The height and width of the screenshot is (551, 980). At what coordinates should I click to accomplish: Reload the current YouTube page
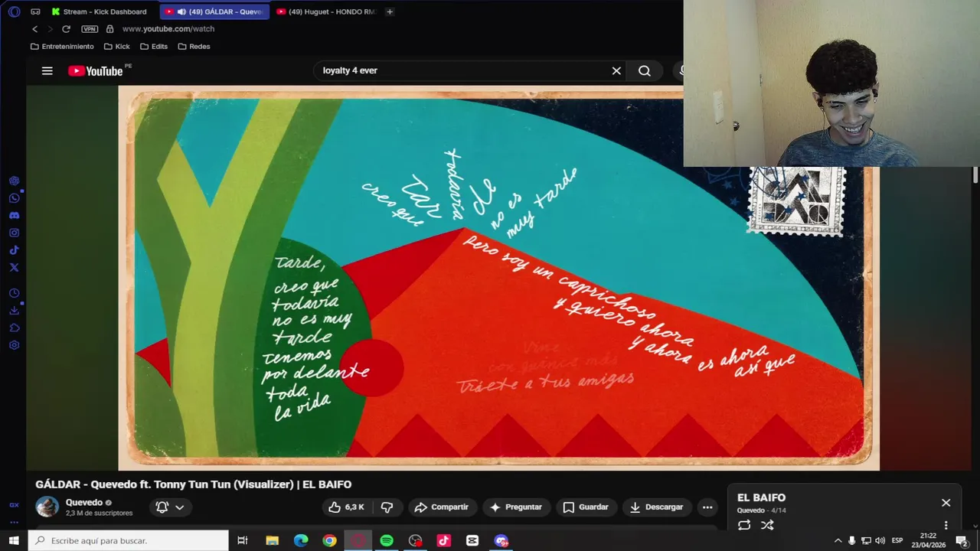tap(66, 29)
